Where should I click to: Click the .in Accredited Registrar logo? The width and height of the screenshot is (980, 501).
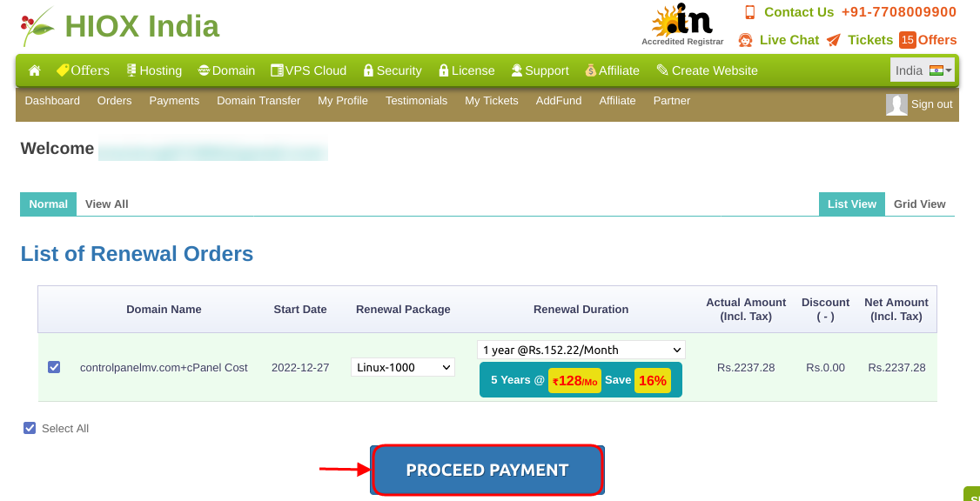tap(682, 24)
